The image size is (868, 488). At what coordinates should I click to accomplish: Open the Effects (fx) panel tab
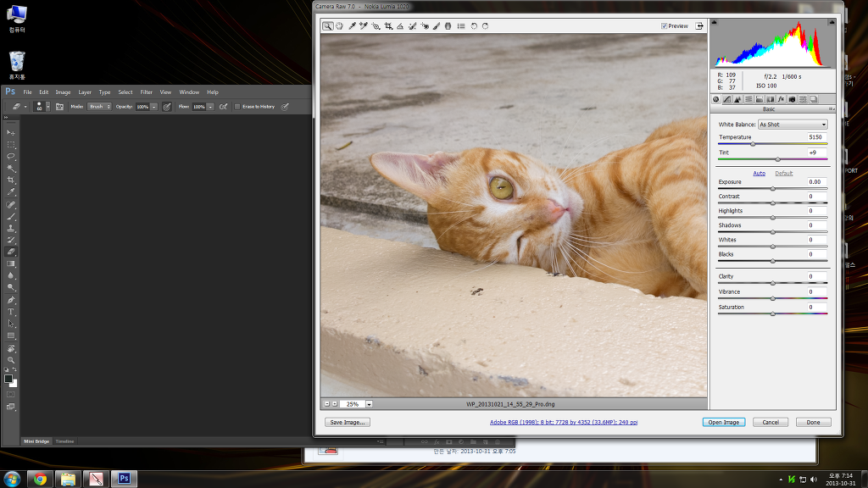coord(781,99)
